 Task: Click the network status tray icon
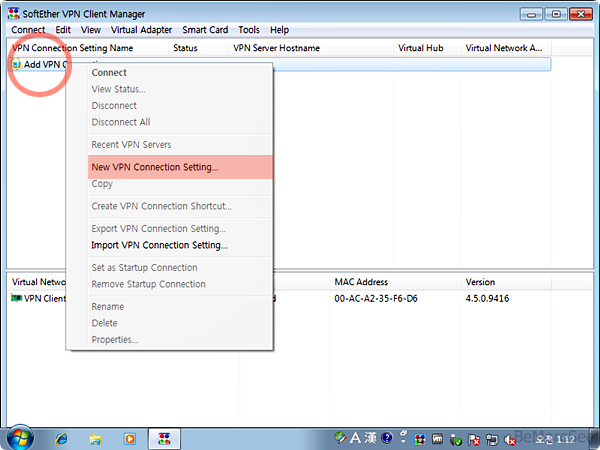[x=492, y=440]
